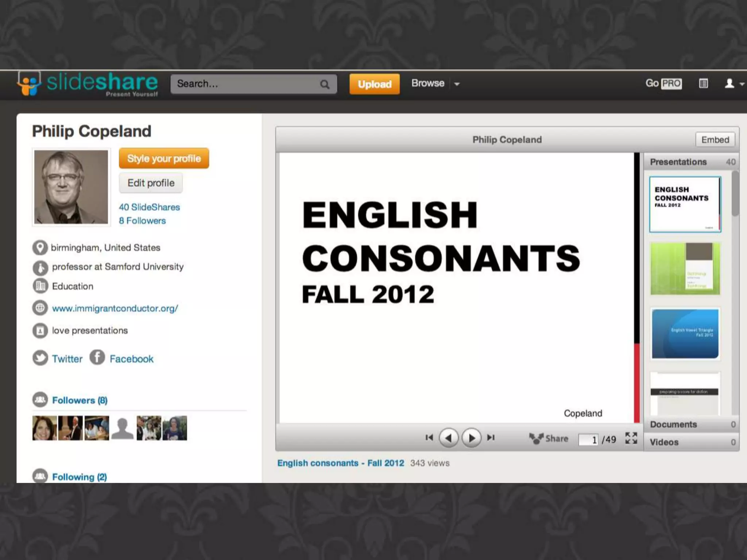Expand the Browse dropdown arrow

(x=457, y=84)
